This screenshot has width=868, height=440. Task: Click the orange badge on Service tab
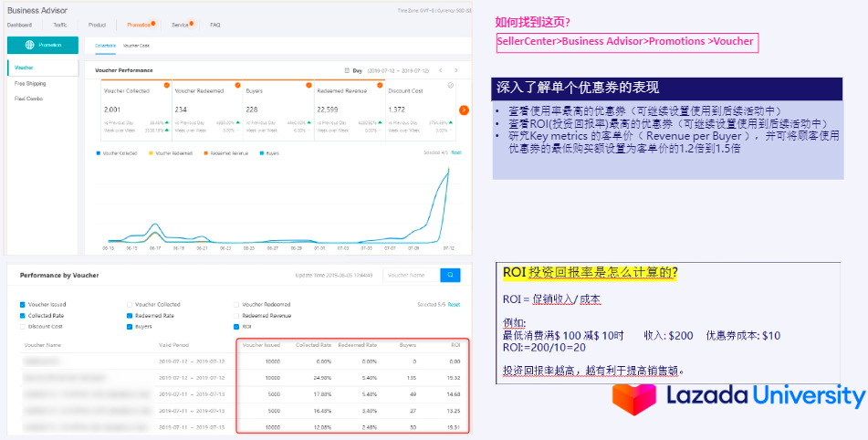click(x=191, y=23)
